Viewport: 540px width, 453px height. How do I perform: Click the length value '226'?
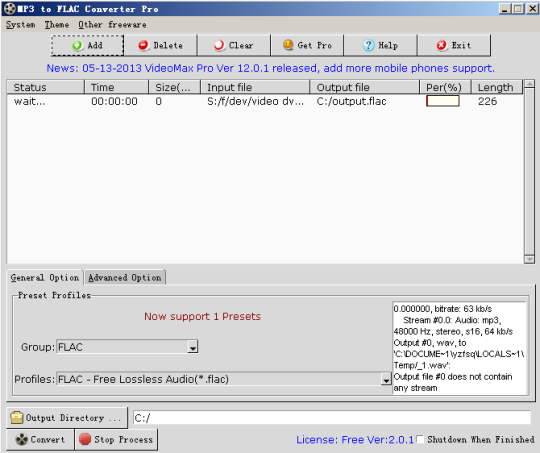[x=487, y=101]
